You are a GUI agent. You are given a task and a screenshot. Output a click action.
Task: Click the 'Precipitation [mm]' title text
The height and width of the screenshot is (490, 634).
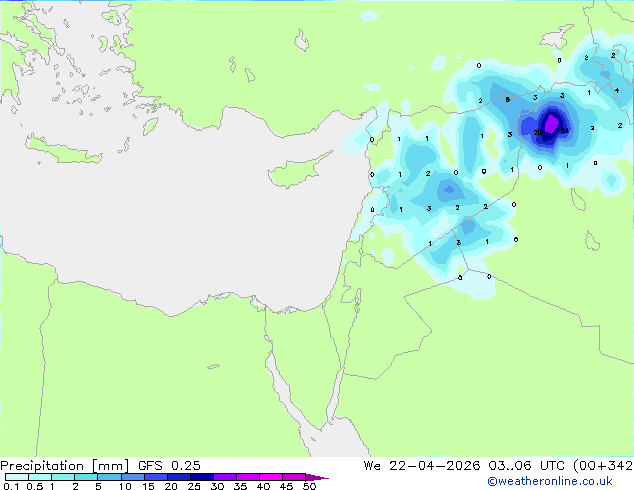pyautogui.click(x=65, y=466)
